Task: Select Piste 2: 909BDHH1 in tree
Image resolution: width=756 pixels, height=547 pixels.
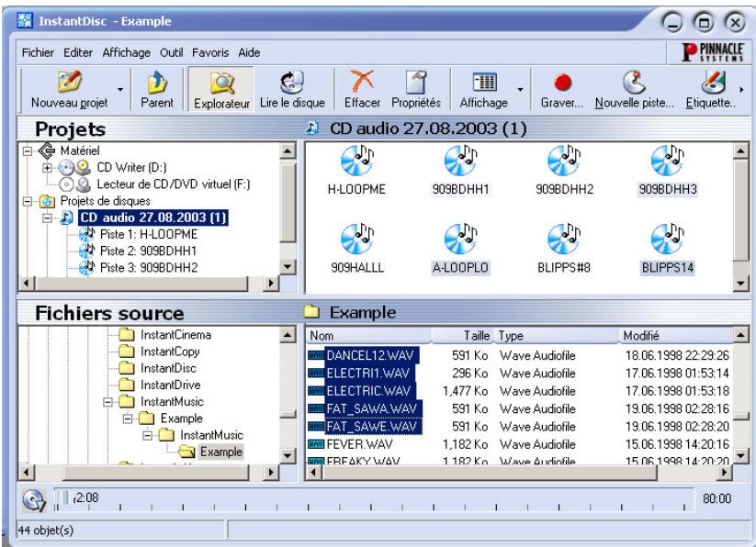Action: pos(149,251)
